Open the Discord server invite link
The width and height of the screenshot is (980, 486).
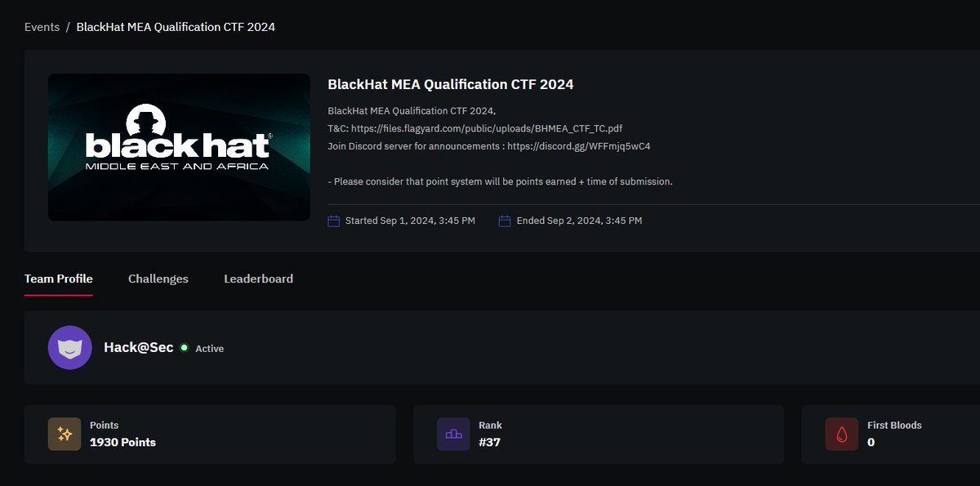tap(578, 146)
